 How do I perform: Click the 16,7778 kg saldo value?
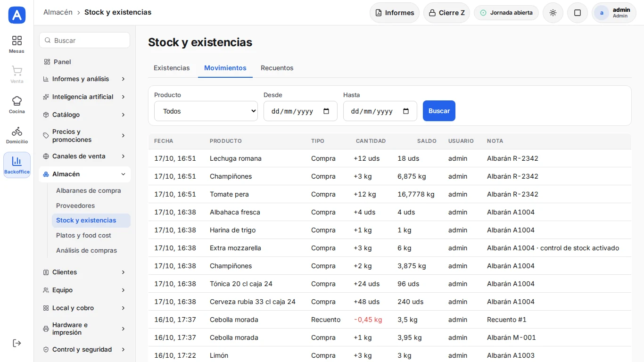pos(416,194)
